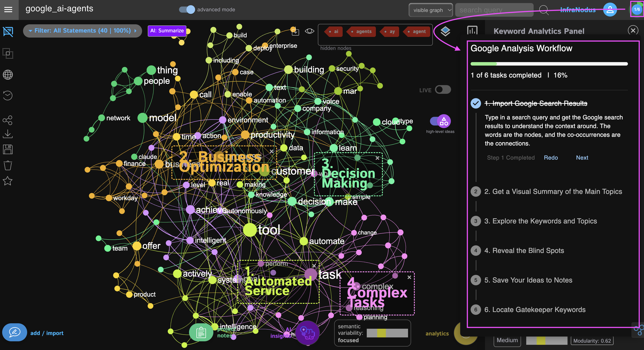Click the 'task' node in graph

(311, 274)
